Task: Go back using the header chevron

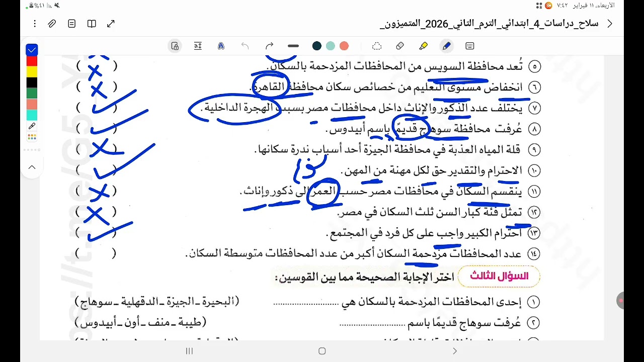Action: point(610,24)
